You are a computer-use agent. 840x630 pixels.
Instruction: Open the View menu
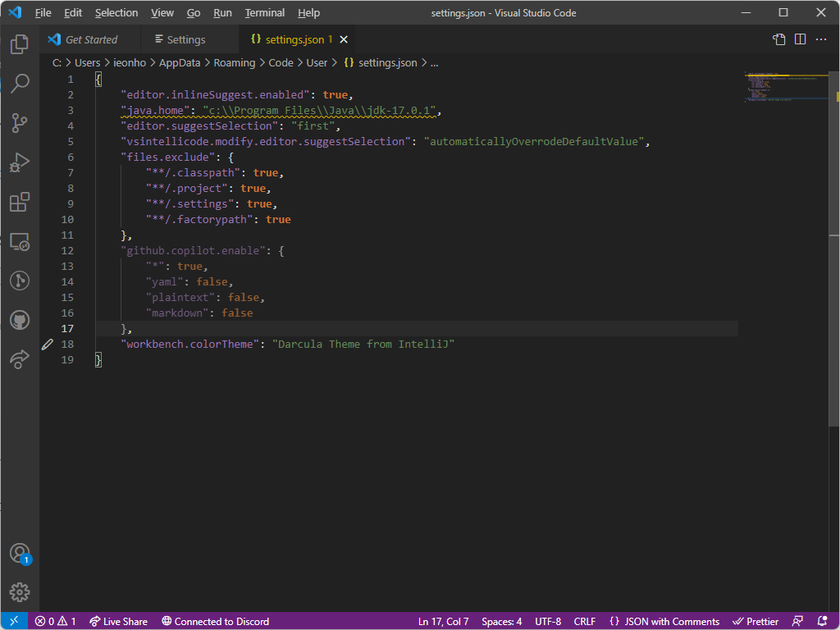(x=162, y=13)
